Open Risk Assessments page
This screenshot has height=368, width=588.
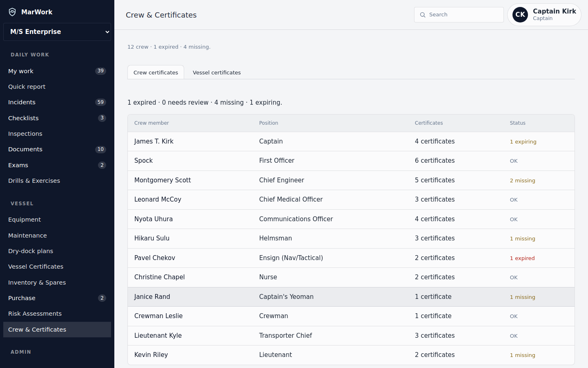coord(57,314)
